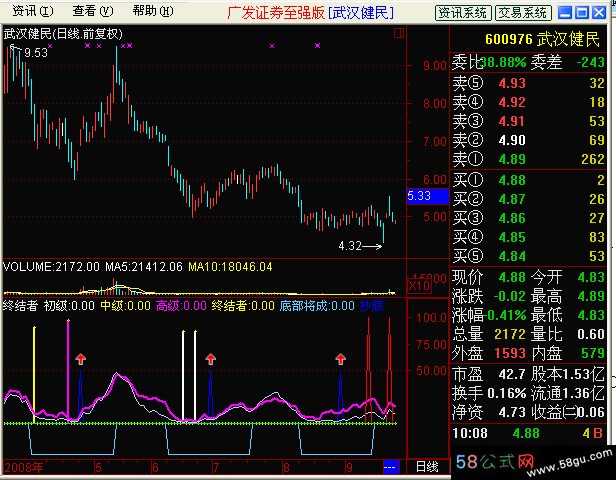Click 600976 武汉健民 stock title
The image size is (616, 480).
coord(542,39)
